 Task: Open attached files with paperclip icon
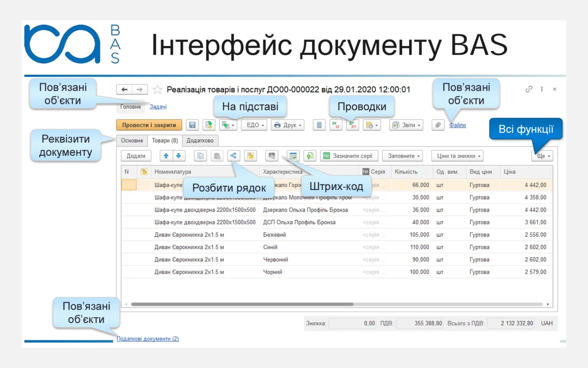tap(438, 125)
